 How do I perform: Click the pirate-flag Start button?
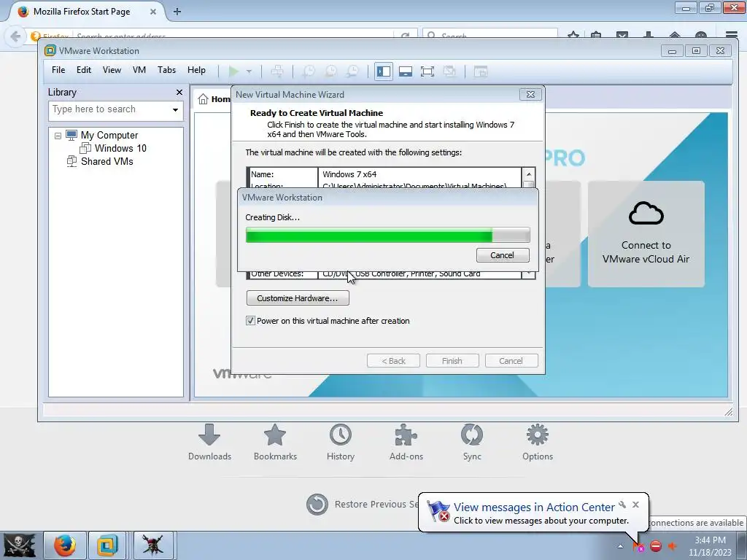20,545
